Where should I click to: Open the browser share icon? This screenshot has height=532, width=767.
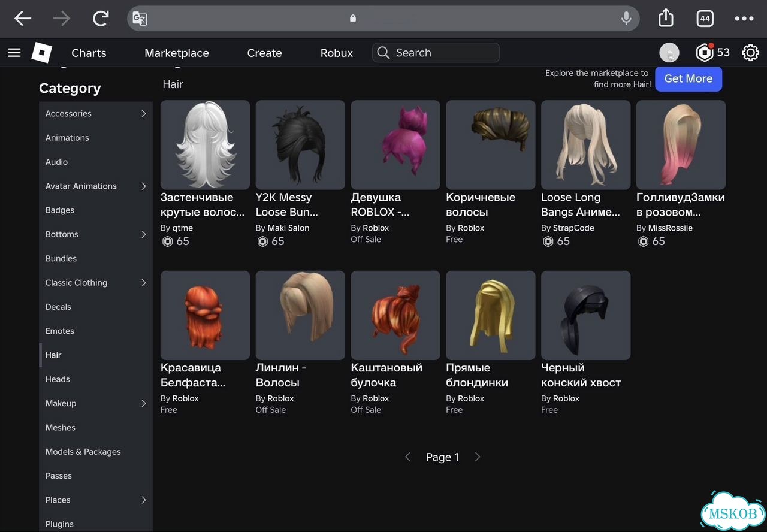(666, 18)
